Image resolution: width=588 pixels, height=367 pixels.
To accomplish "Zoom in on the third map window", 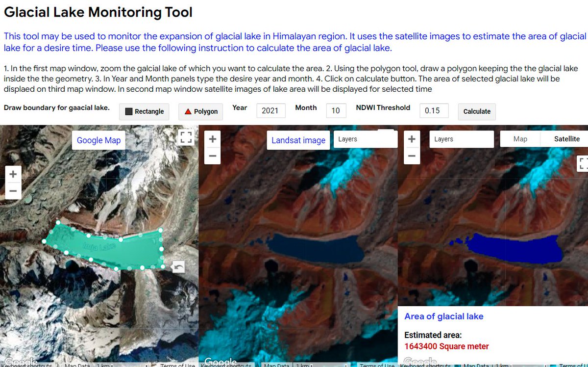I will (x=412, y=139).
